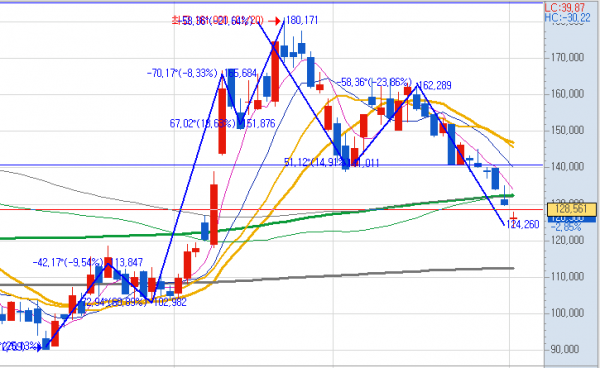Click the 151,876 pullback label

pos(259,124)
